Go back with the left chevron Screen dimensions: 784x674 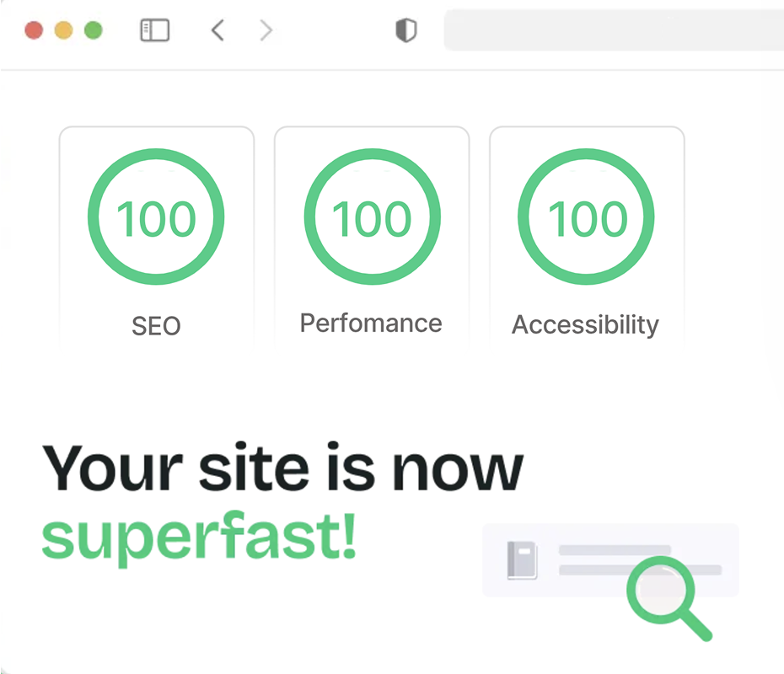tap(217, 31)
